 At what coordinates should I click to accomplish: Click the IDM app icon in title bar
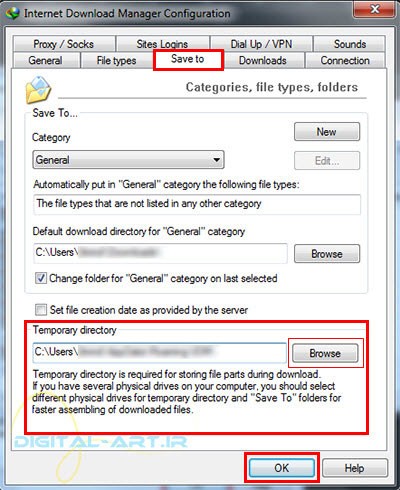pyautogui.click(x=13, y=13)
